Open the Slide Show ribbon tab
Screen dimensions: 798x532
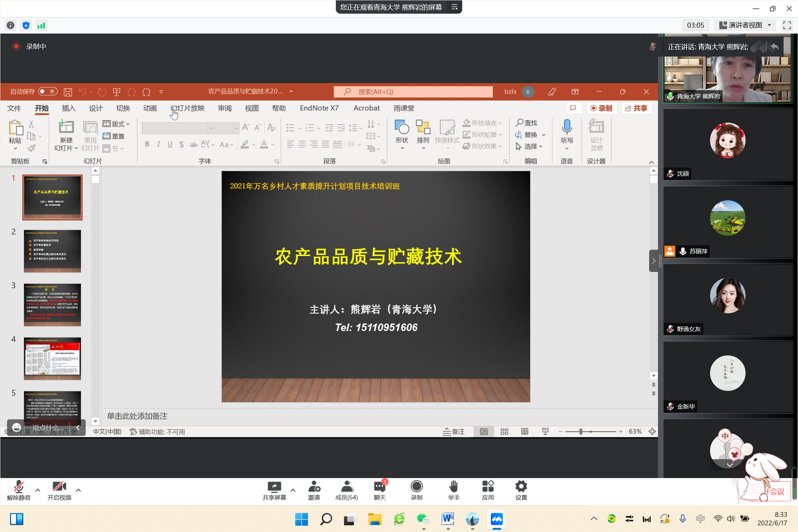(x=188, y=108)
